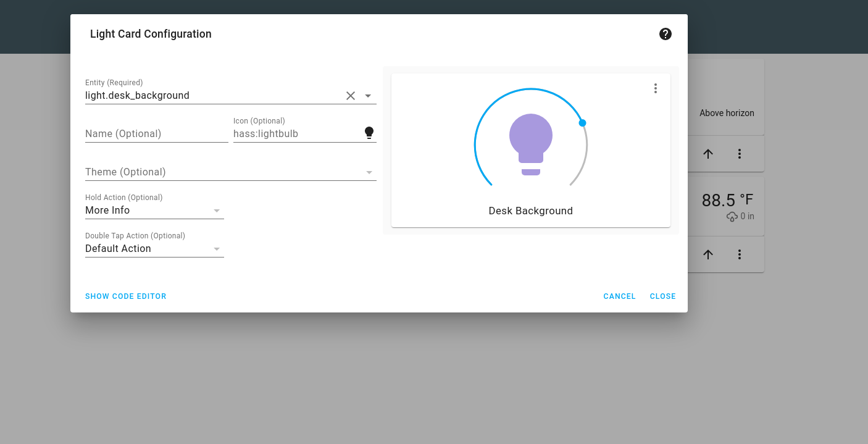Clear the entity selection with the X icon
The height and width of the screenshot is (444, 868).
tap(351, 96)
